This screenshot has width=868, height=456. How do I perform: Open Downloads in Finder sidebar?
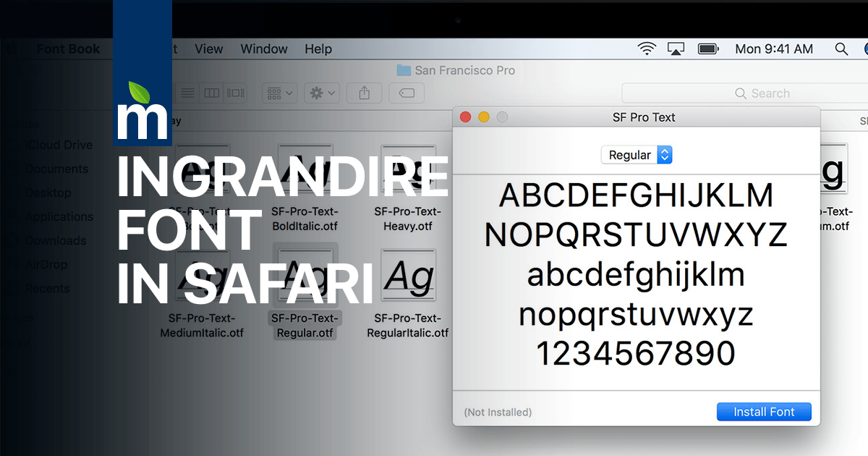pos(56,240)
